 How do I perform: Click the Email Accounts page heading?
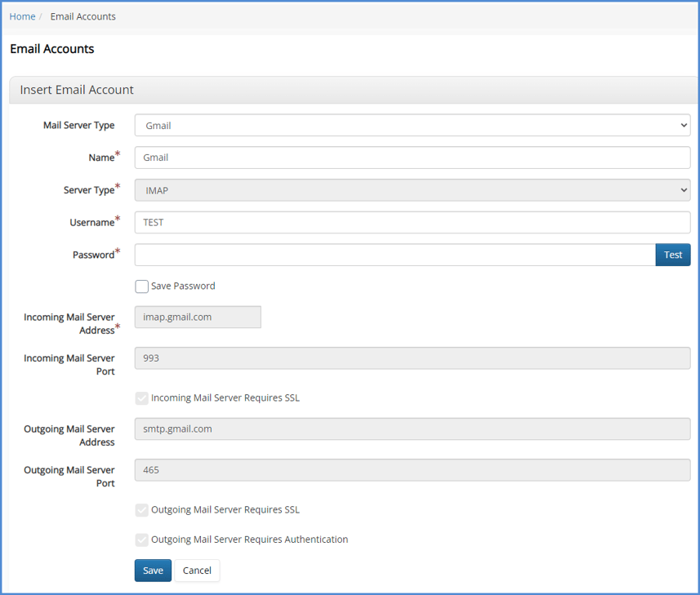(x=52, y=49)
